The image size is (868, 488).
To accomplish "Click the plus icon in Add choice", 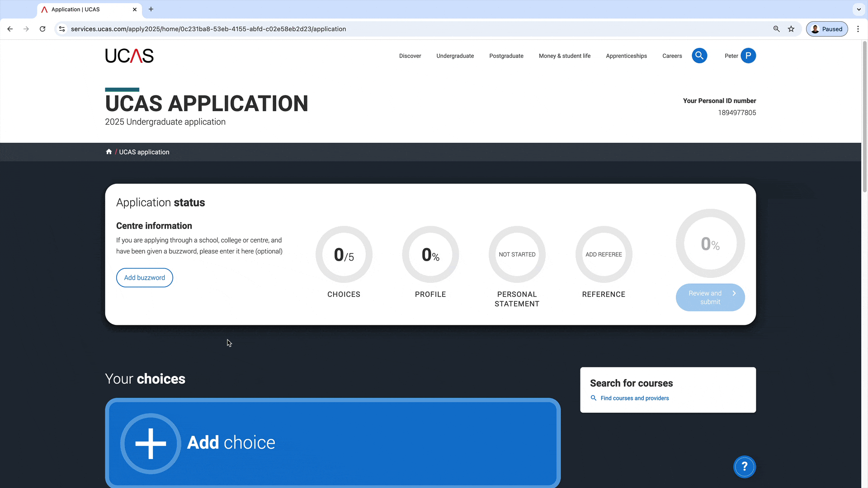I will point(151,443).
